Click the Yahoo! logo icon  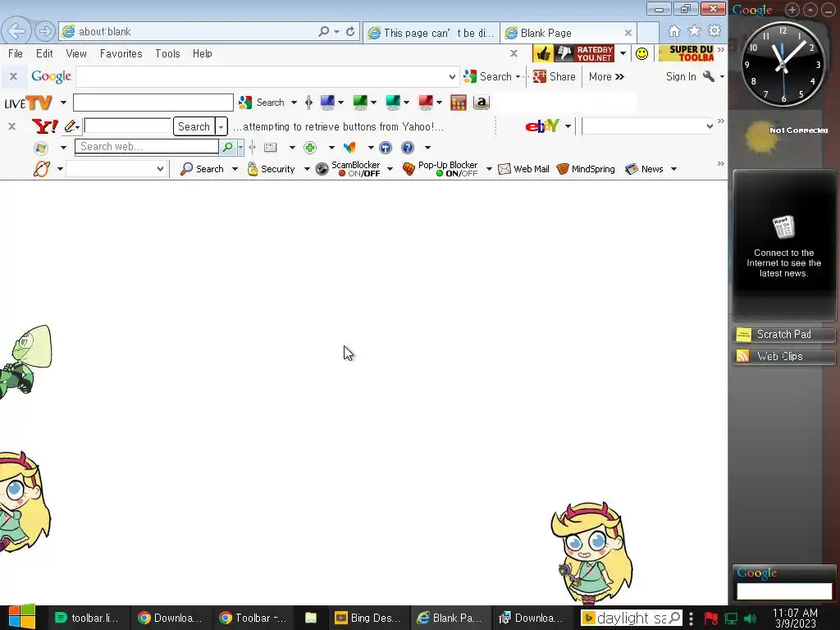tap(45, 126)
